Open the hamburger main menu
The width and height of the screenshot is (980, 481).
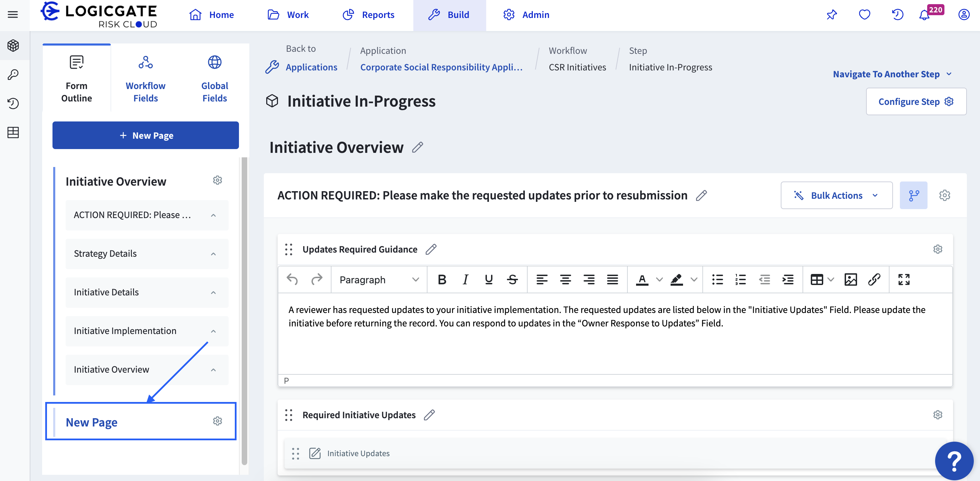[13, 15]
